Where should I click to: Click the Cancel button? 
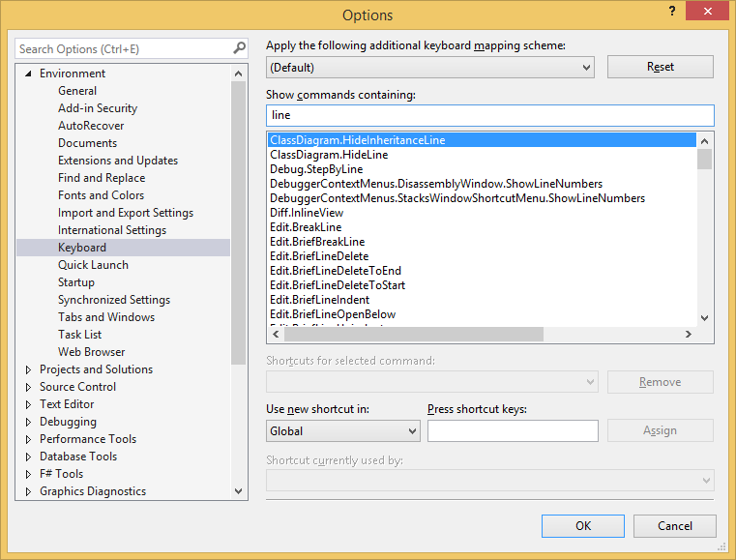674,526
